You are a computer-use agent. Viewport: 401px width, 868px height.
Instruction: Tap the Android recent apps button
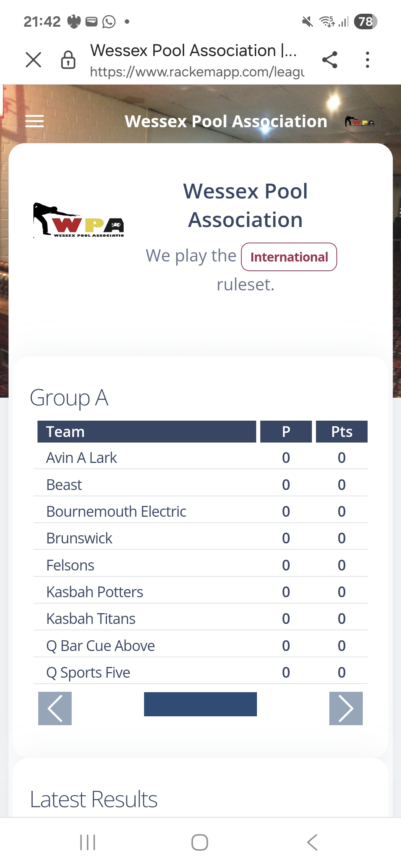[x=88, y=842]
